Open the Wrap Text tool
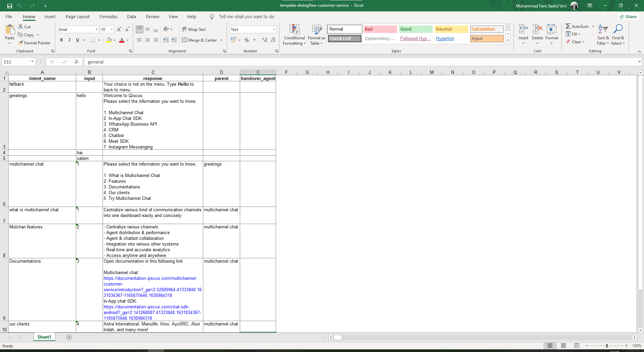The height and width of the screenshot is (352, 644). point(195,30)
